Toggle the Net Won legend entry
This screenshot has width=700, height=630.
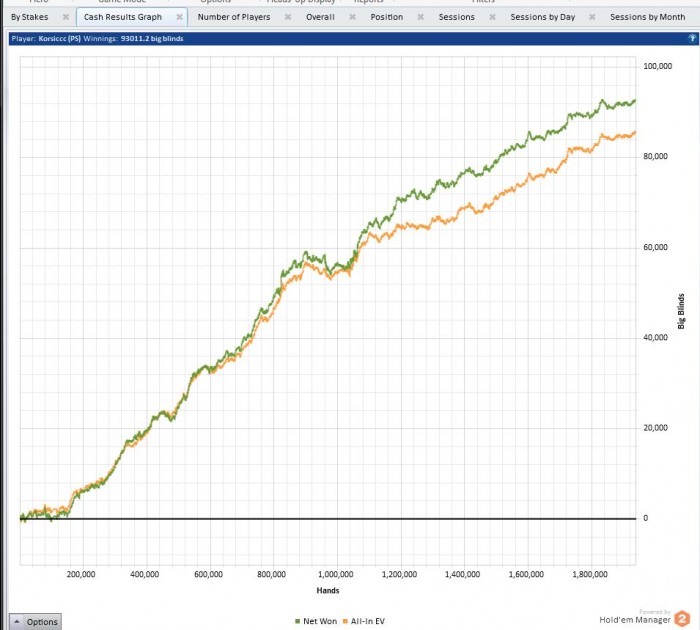coord(316,621)
